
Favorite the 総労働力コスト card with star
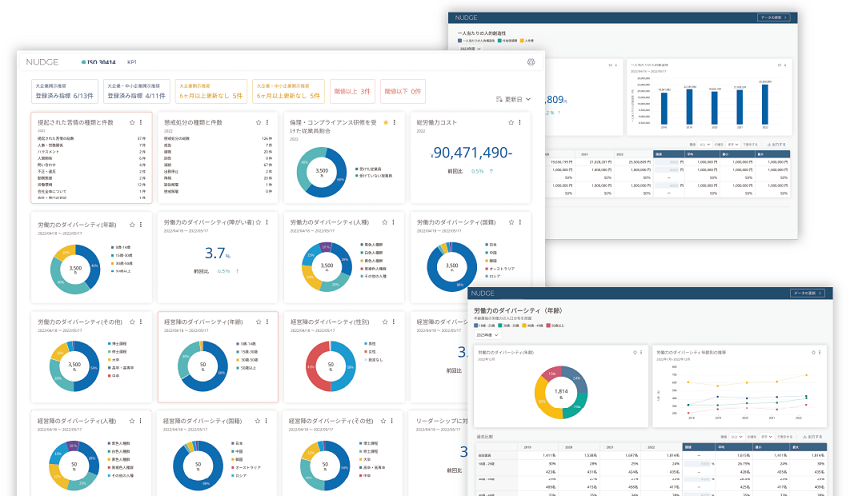pos(511,123)
